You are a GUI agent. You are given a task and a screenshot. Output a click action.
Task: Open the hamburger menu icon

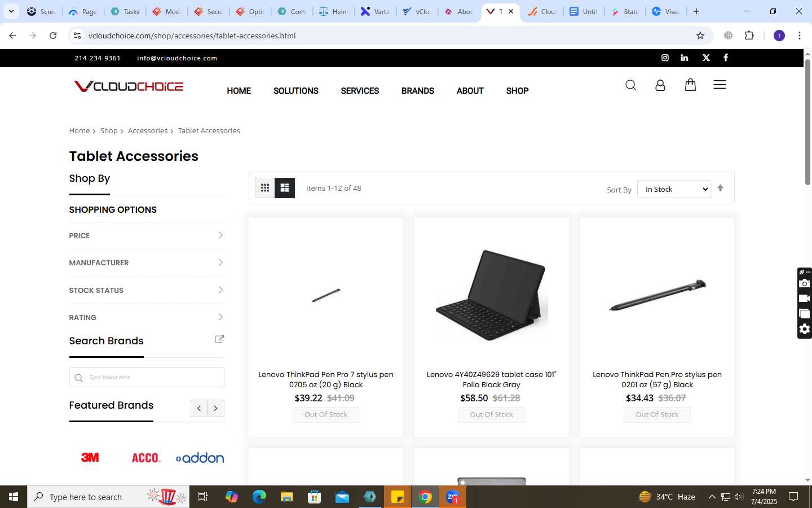pyautogui.click(x=720, y=85)
